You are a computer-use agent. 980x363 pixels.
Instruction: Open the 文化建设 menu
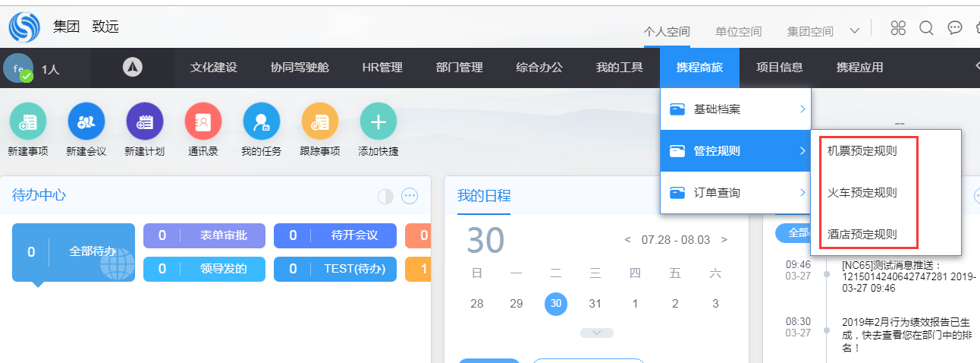(214, 68)
